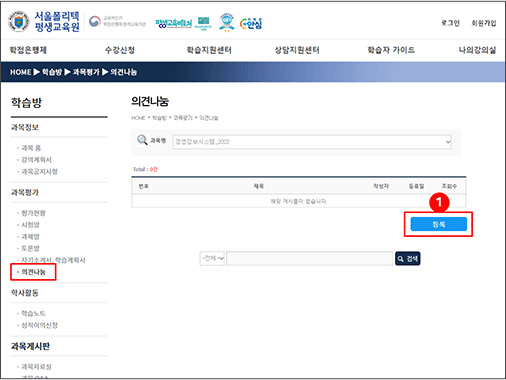The height and width of the screenshot is (380, 506).
Task: Open the 평생교육바우처 banner logo
Action: (x=174, y=23)
